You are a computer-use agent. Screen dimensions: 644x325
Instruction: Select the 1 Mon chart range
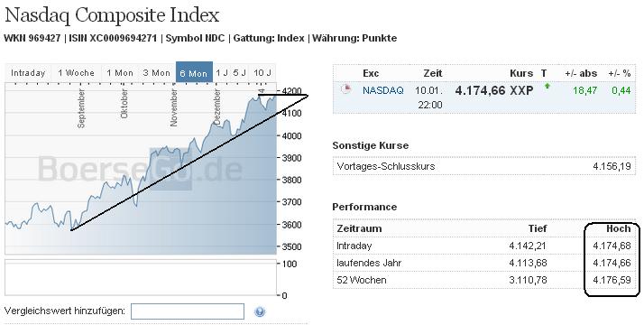point(120,73)
